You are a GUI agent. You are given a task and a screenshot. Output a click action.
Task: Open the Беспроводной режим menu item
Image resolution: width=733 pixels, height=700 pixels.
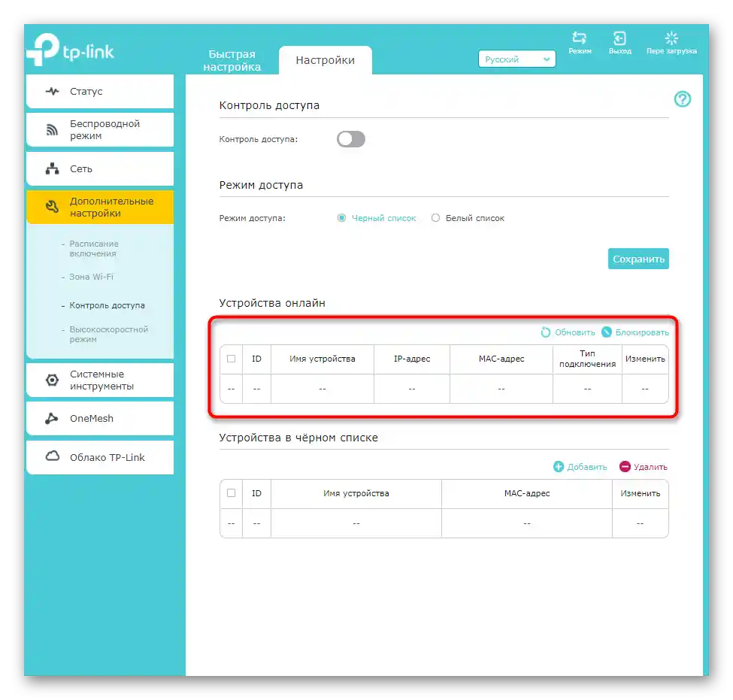pos(100,129)
